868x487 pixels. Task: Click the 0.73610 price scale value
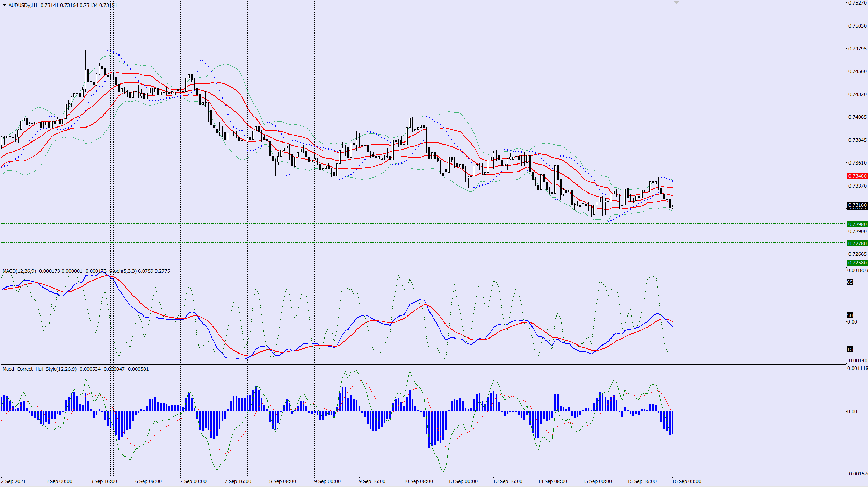pos(858,163)
